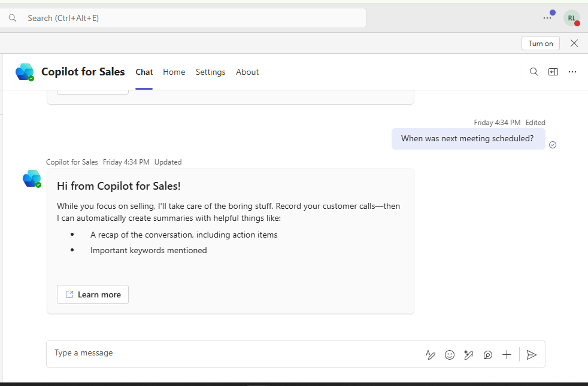
Task: Send the message with the arrow icon
Action: 531,354
